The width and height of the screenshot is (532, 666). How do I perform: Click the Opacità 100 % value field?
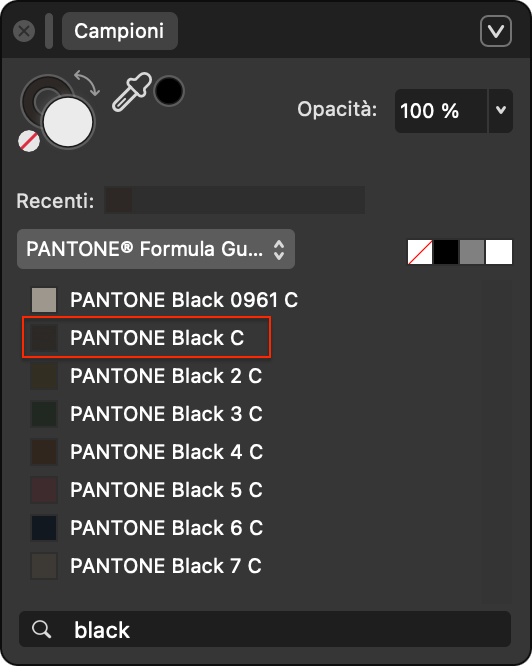point(441,110)
